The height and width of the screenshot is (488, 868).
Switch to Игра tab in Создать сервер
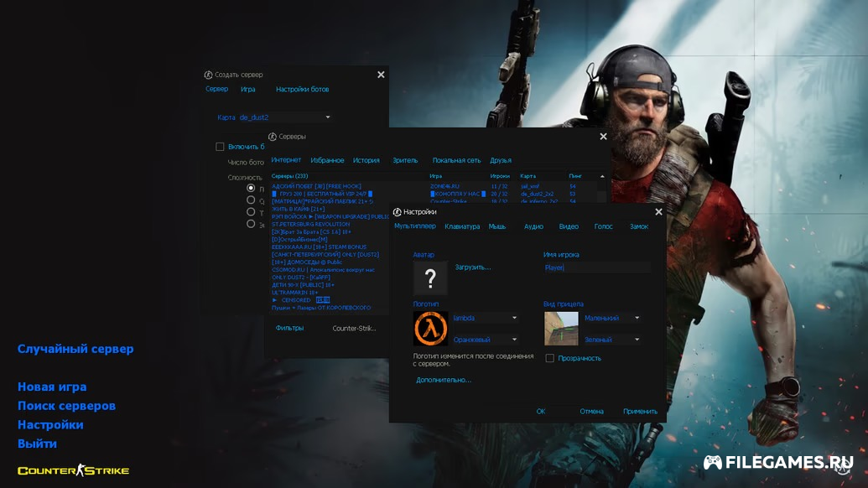[248, 89]
